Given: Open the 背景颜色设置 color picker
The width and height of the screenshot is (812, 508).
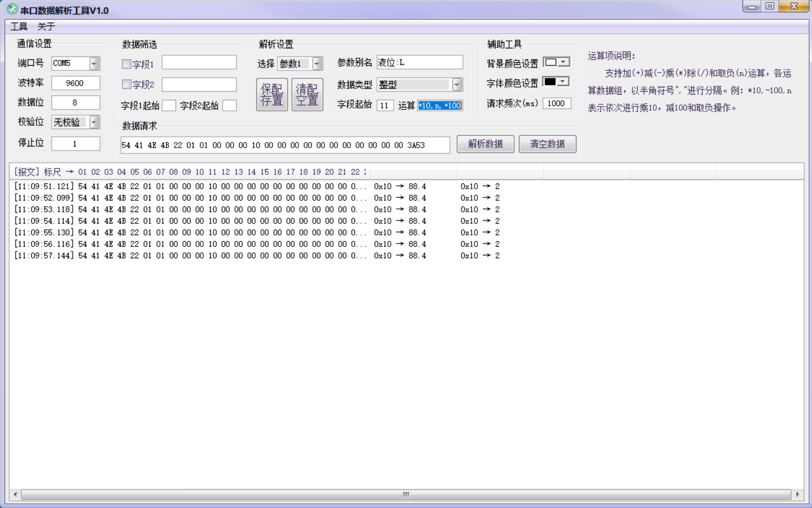Looking at the screenshot, I should click(557, 62).
